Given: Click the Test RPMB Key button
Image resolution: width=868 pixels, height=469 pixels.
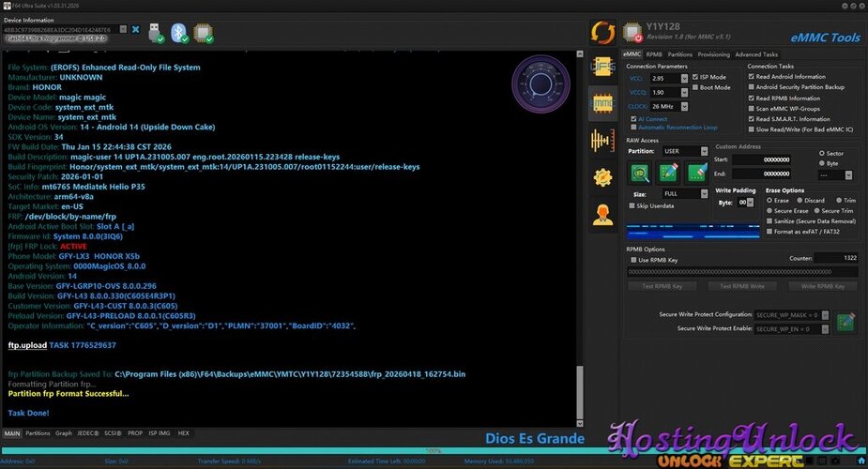Looking at the screenshot, I should (x=662, y=286).
